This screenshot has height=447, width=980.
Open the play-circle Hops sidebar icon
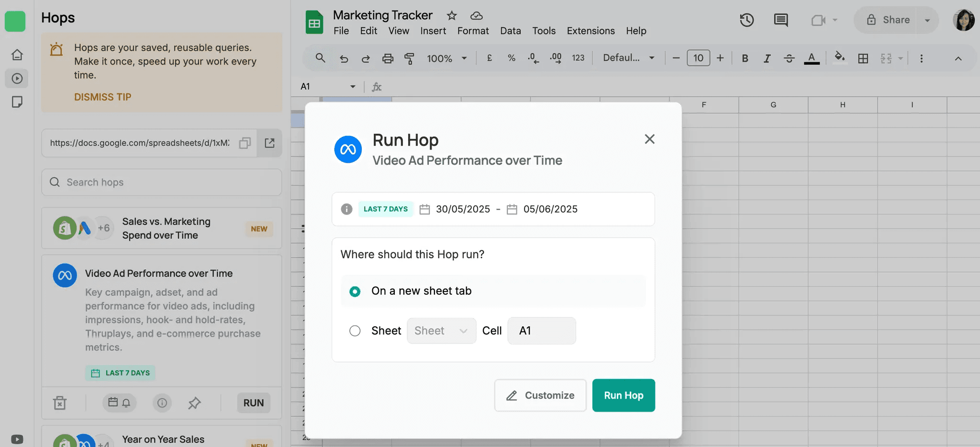17,78
